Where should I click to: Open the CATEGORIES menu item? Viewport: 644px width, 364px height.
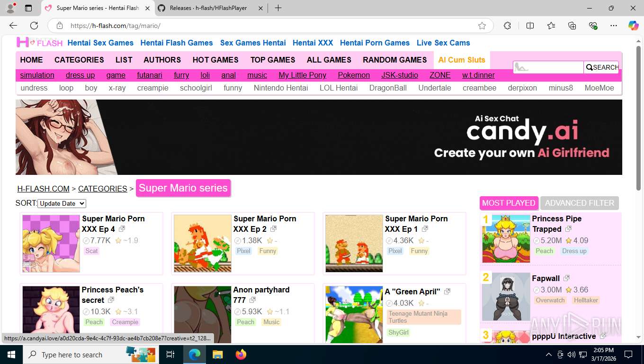(x=79, y=60)
